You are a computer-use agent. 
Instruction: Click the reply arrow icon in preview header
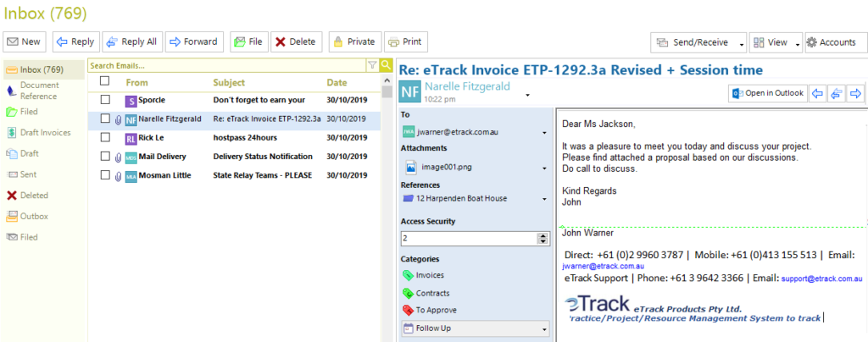(x=816, y=93)
